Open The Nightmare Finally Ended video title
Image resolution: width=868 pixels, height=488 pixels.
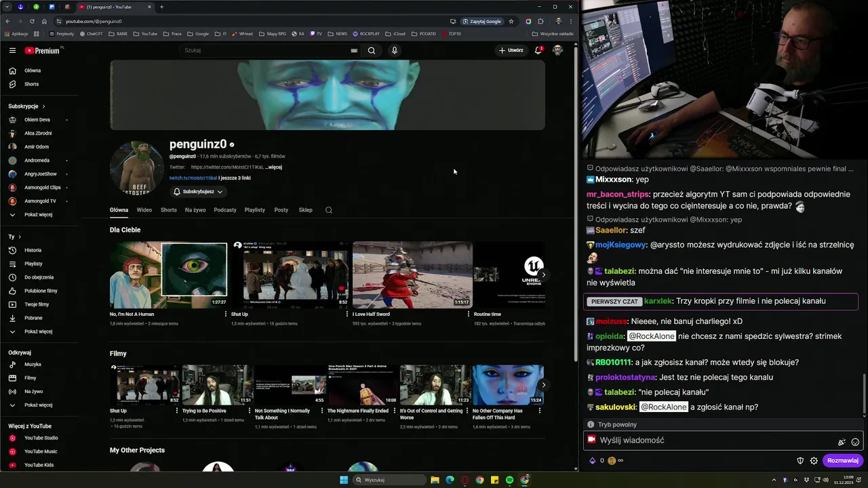(358, 411)
